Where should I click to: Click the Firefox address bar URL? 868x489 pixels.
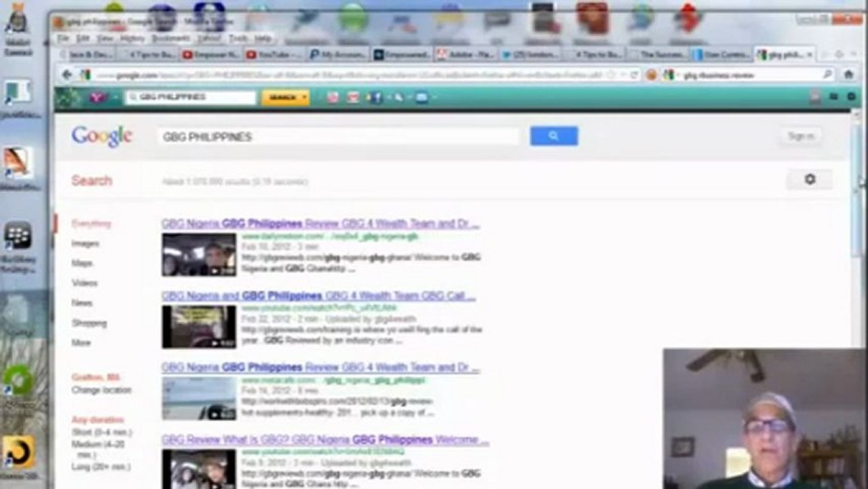coord(350,75)
